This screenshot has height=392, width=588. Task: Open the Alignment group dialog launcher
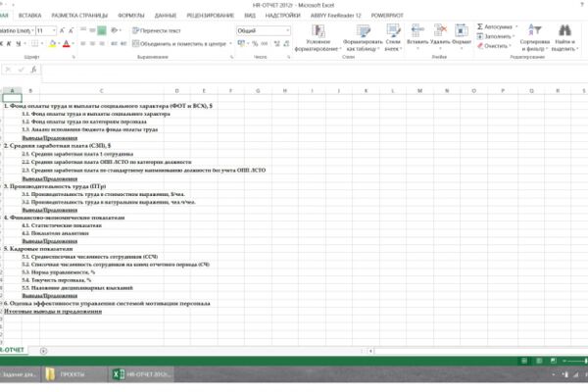tap(231, 57)
